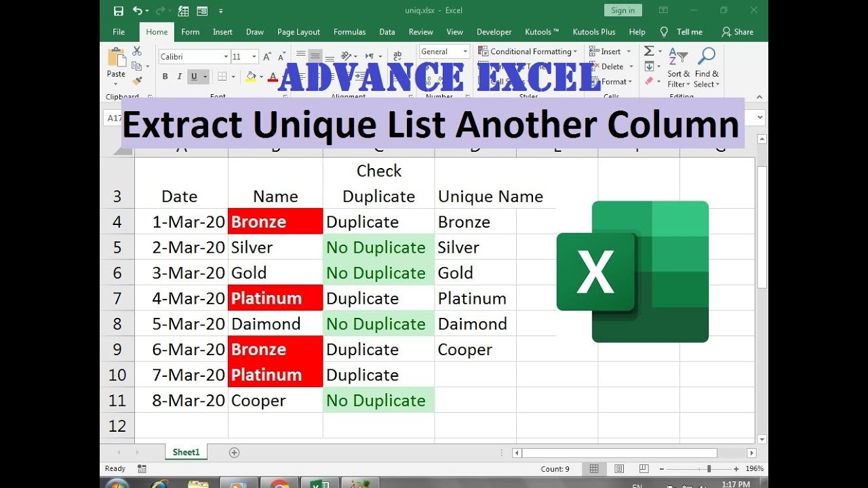Open the underline style dropdown arrow
The image size is (868, 488).
click(x=205, y=77)
